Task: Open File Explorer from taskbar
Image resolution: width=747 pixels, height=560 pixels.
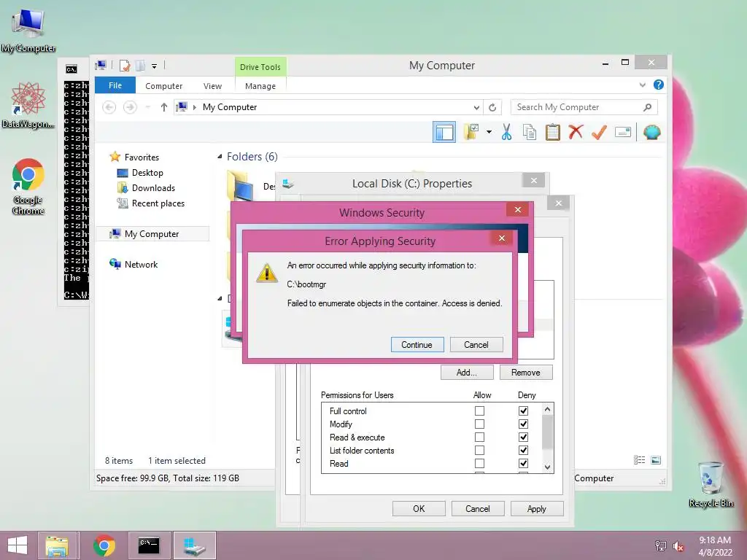Action: pos(57,545)
